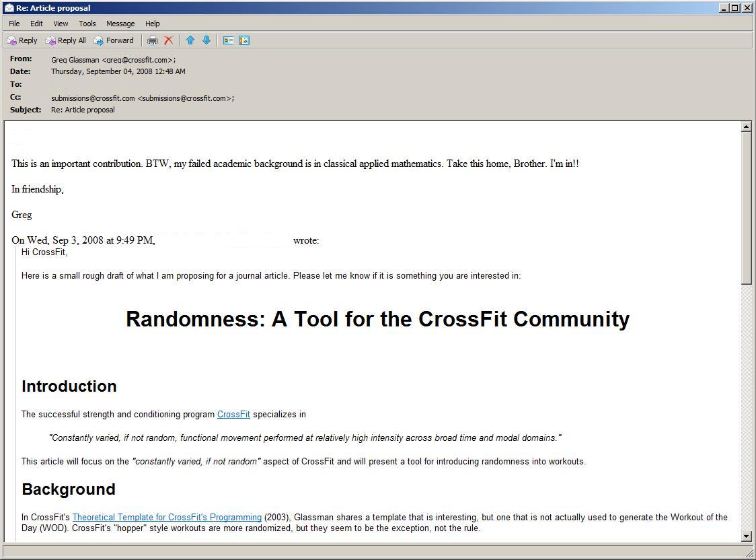This screenshot has height=560, width=756.
Task: Click the Subject: field label
Action: (26, 110)
